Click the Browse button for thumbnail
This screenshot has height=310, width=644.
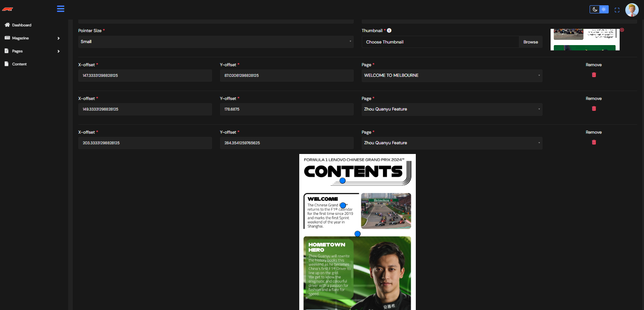click(530, 42)
